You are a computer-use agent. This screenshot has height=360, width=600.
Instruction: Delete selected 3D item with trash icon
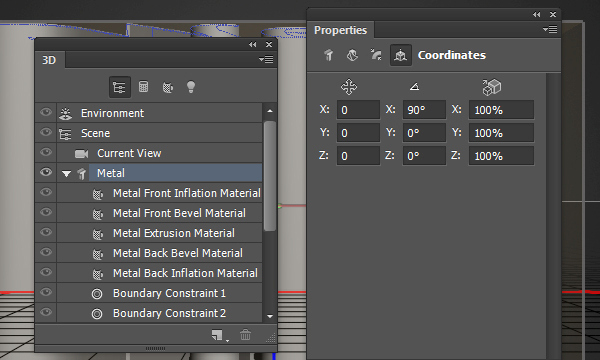[245, 335]
